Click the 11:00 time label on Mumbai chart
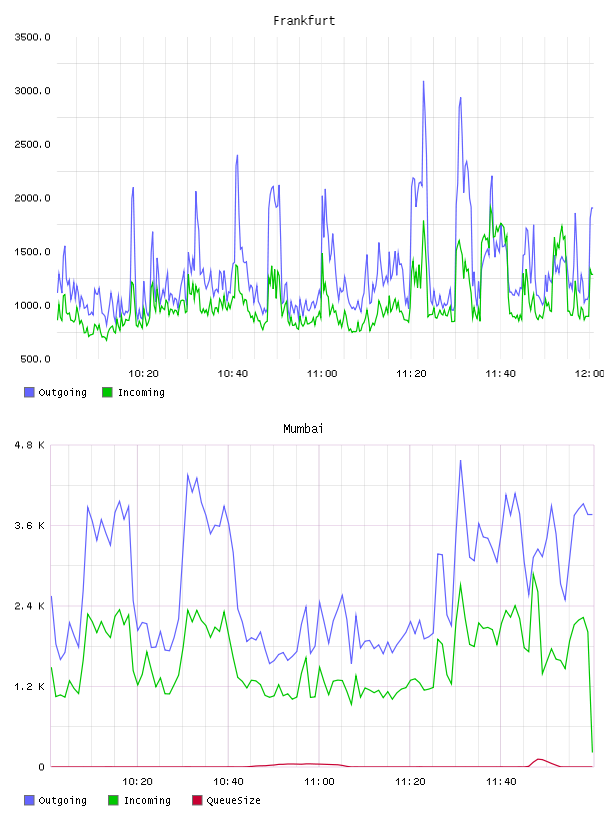Screen dimensions: 608x816 [x=319, y=782]
